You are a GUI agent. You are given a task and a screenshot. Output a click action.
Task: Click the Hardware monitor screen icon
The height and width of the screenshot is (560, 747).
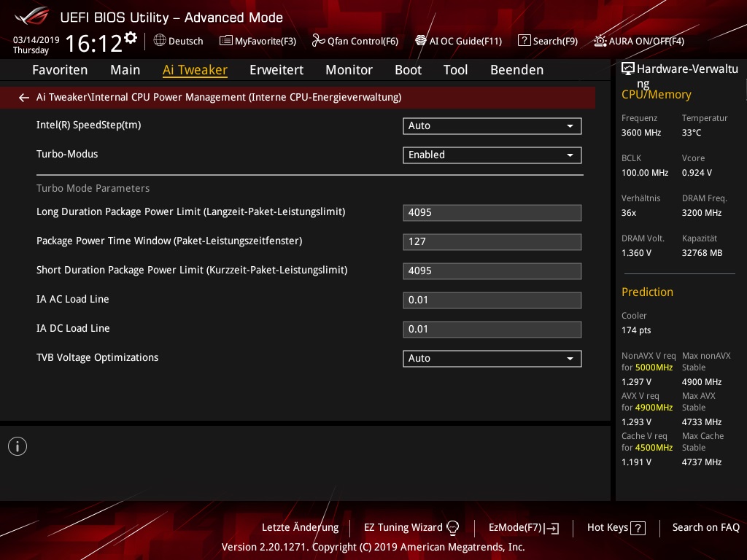click(628, 69)
